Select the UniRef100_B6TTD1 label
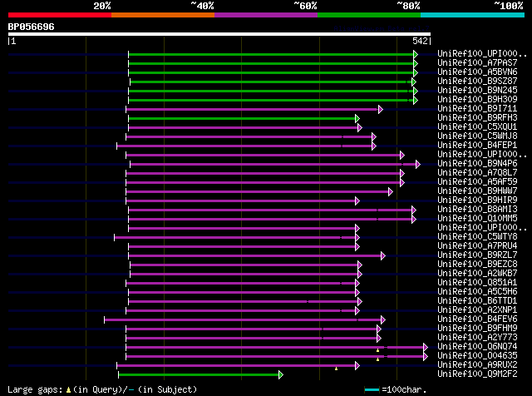 point(477,301)
